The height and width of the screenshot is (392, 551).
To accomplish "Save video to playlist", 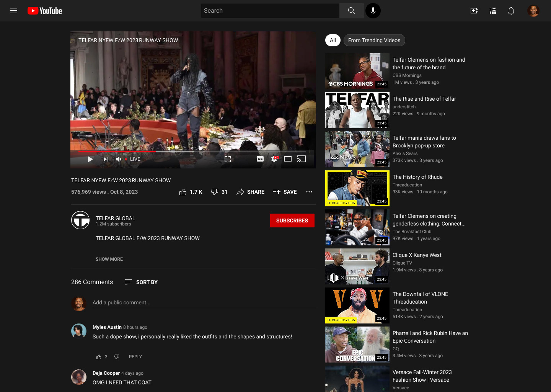I will tap(285, 192).
